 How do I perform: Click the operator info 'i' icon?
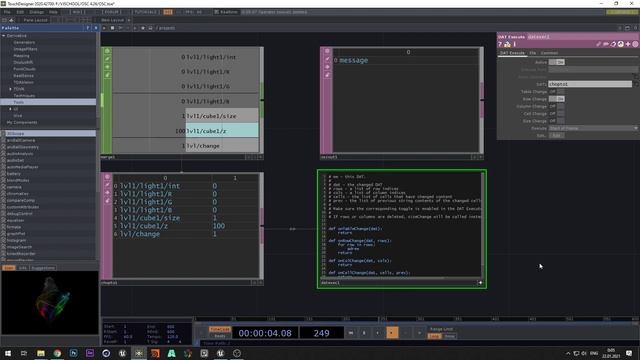pos(515,44)
